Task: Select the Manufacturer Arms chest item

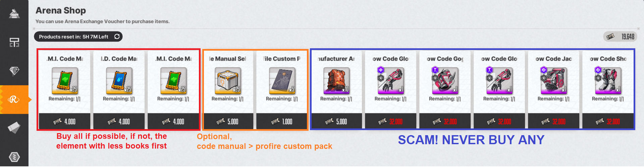Action: click(336, 80)
